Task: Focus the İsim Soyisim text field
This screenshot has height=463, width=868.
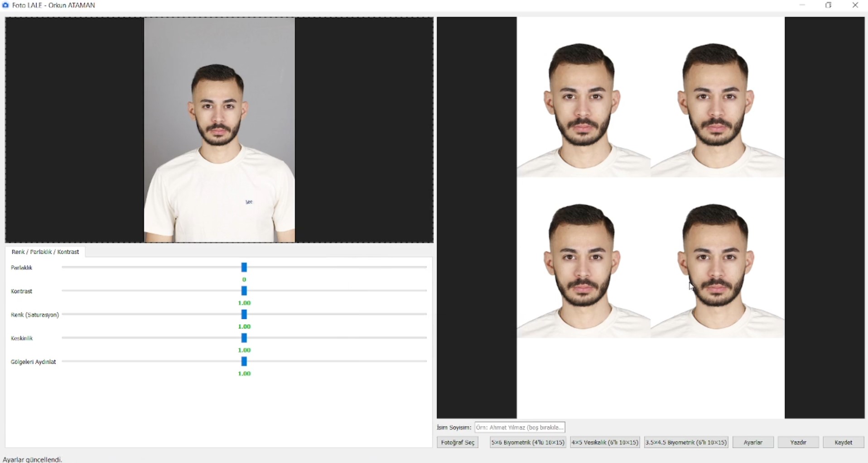Action: pyautogui.click(x=520, y=427)
